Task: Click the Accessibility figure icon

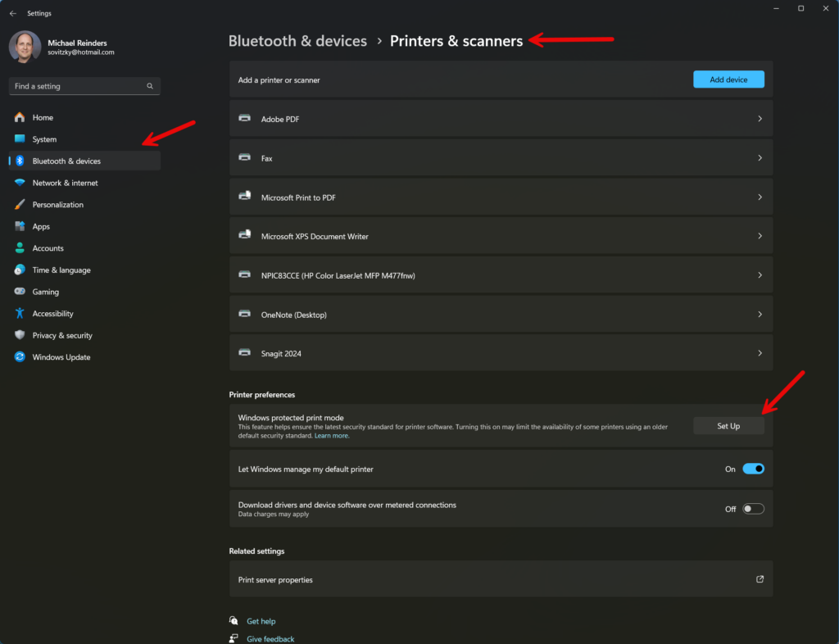Action: (20, 314)
